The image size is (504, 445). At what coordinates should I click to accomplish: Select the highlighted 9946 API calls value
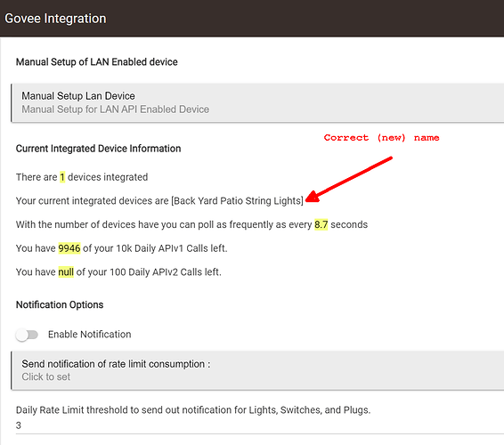pyautogui.click(x=69, y=248)
